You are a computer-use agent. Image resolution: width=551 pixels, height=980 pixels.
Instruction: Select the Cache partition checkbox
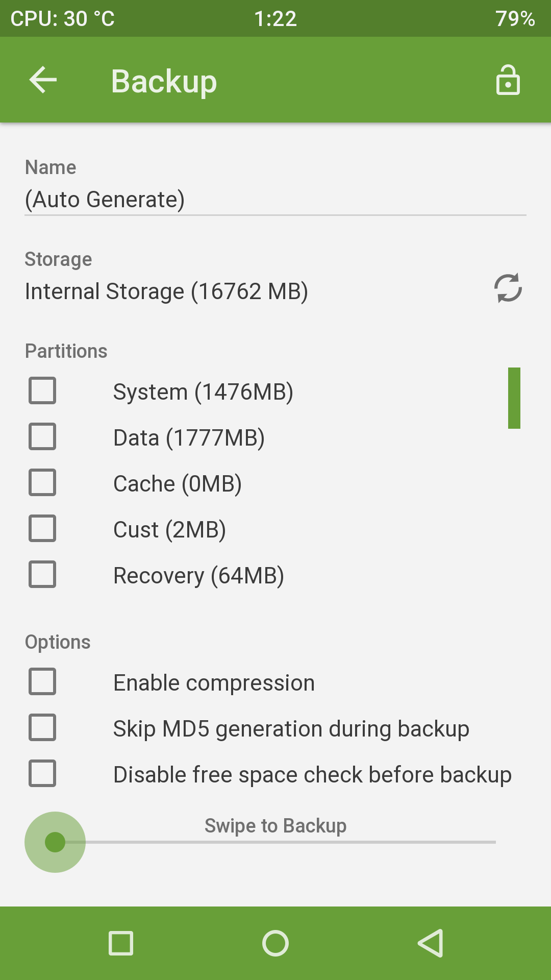(42, 483)
